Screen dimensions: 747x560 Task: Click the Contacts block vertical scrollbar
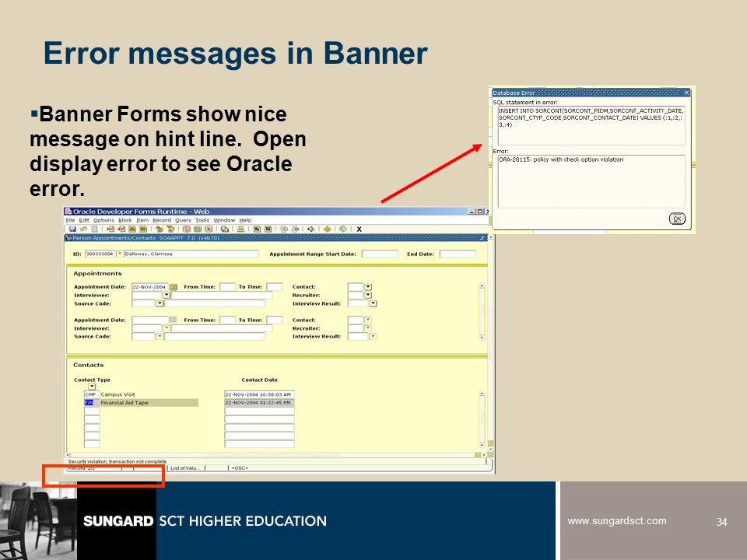tap(482, 419)
